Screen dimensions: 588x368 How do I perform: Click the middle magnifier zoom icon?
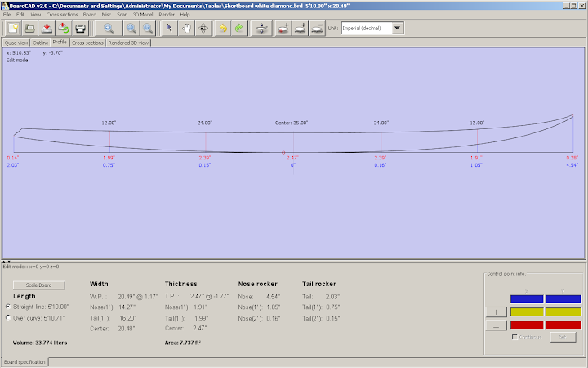coord(131,28)
